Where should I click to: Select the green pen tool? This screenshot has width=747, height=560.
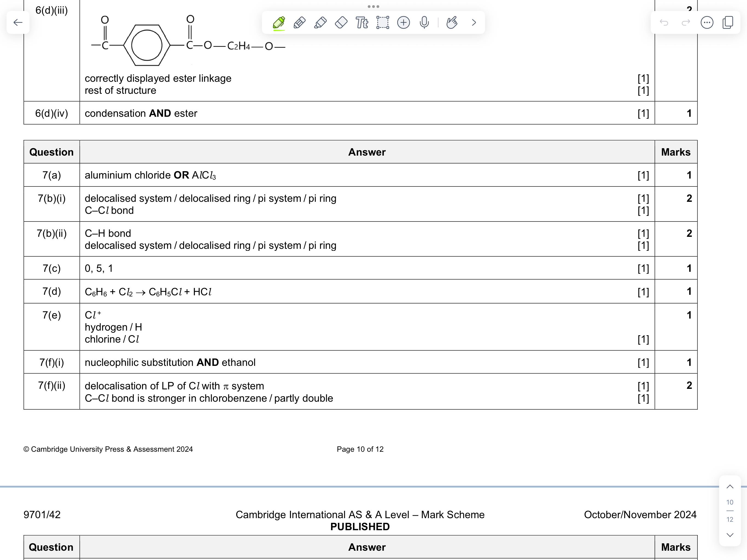[279, 23]
